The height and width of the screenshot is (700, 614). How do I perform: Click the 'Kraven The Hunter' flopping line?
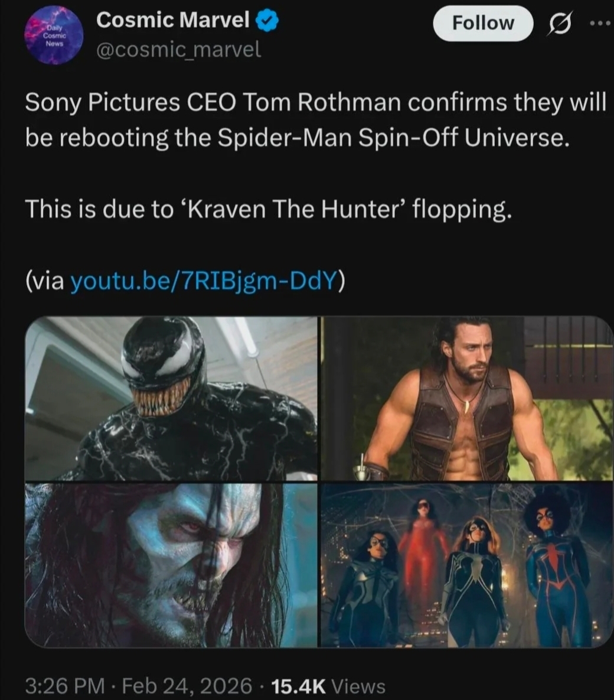click(x=268, y=209)
